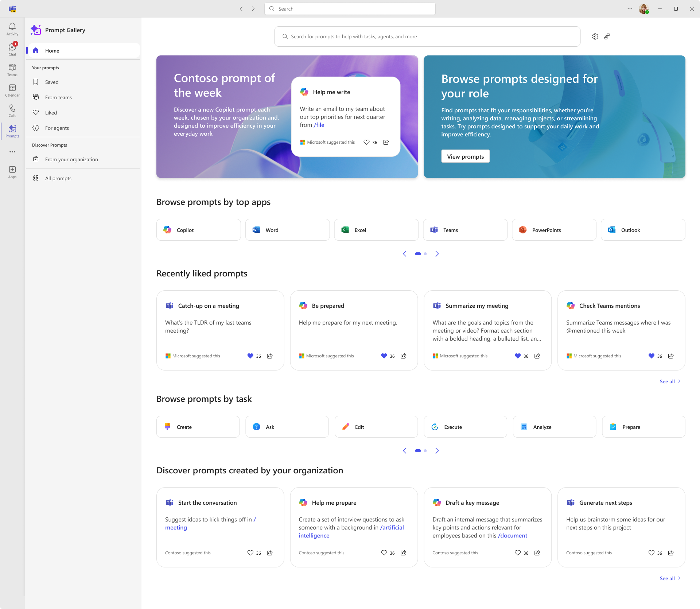Jump to second page dot of top apps
This screenshot has width=700, height=609.
[425, 254]
